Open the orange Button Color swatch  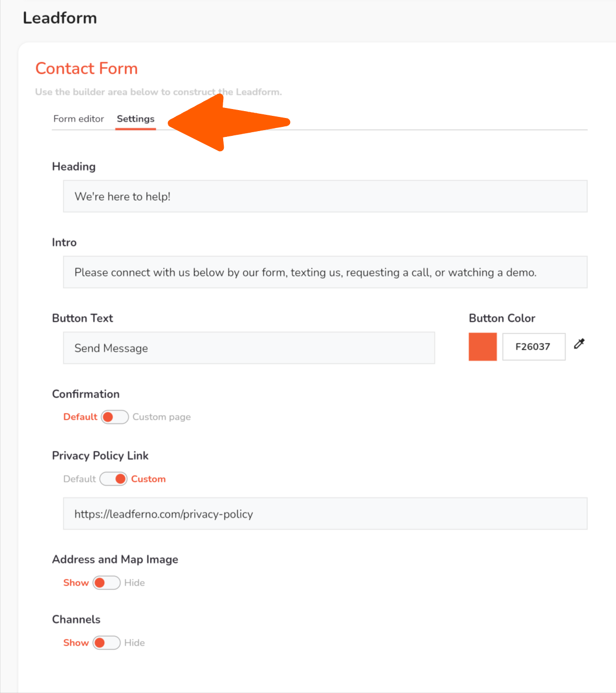(x=482, y=346)
